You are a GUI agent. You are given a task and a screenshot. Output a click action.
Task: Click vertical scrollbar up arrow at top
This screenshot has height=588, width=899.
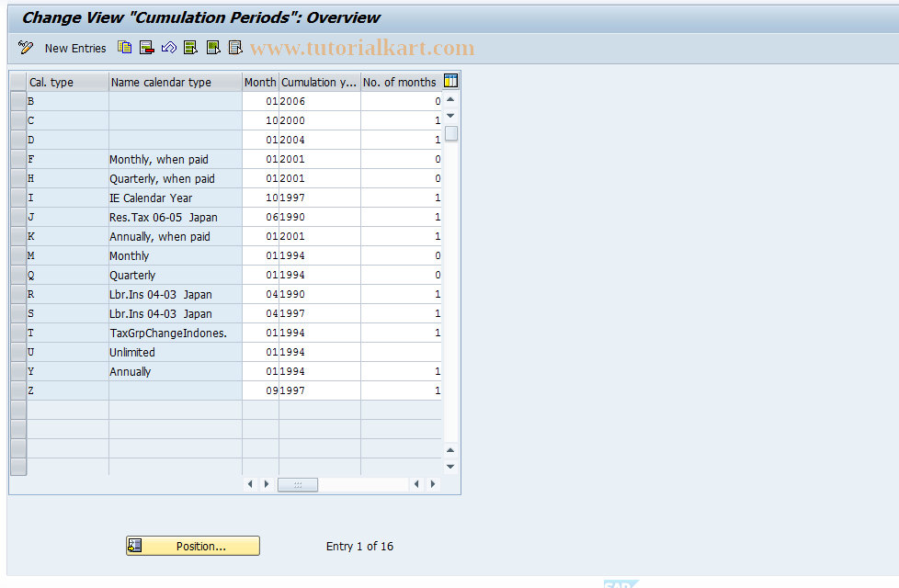click(450, 100)
